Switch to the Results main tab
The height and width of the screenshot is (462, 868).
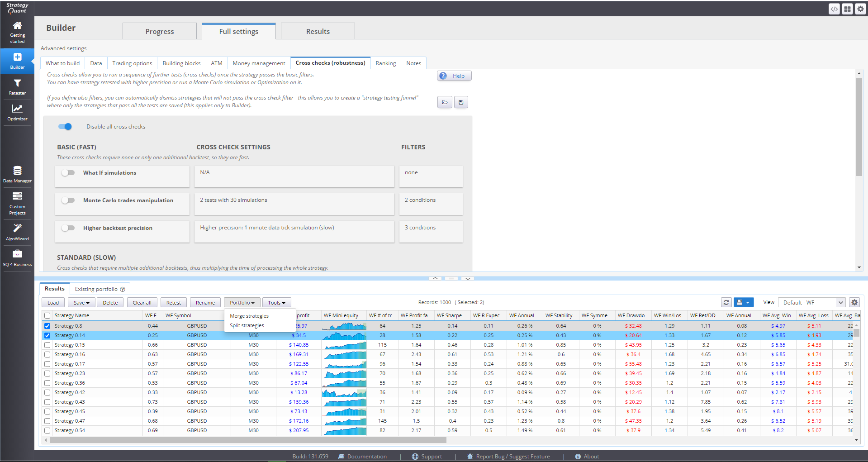coord(318,31)
